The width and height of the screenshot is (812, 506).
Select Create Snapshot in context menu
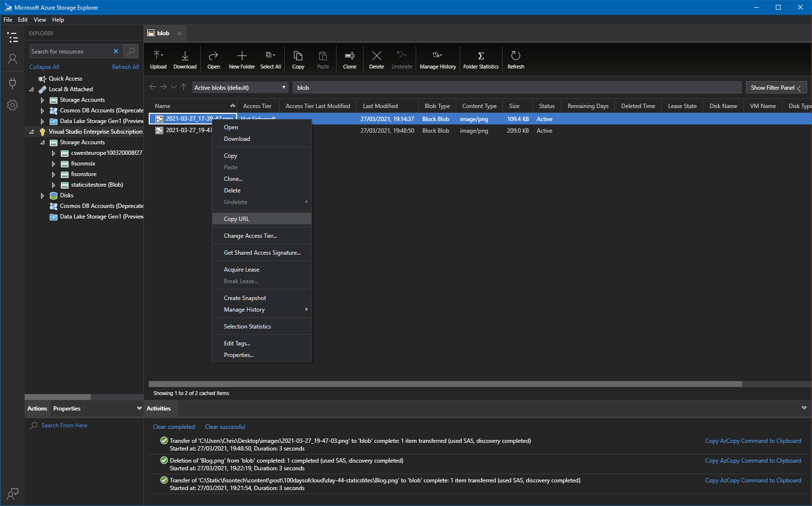262,298
